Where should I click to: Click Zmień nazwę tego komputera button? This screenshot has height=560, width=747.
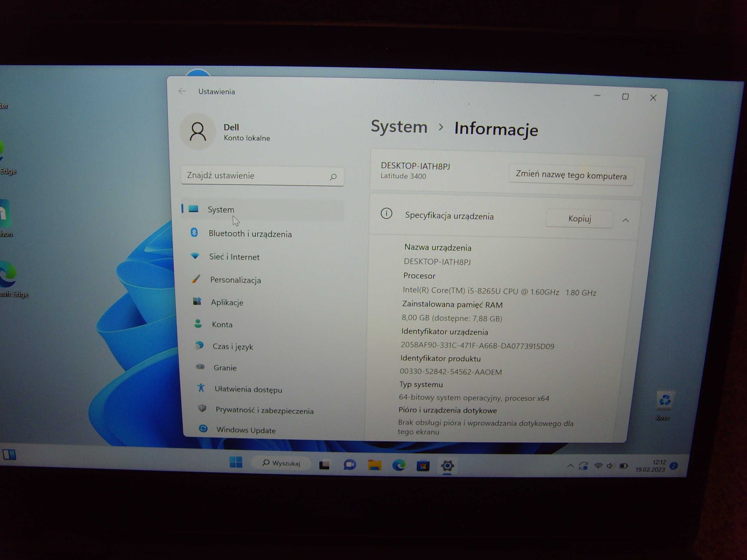pyautogui.click(x=571, y=175)
